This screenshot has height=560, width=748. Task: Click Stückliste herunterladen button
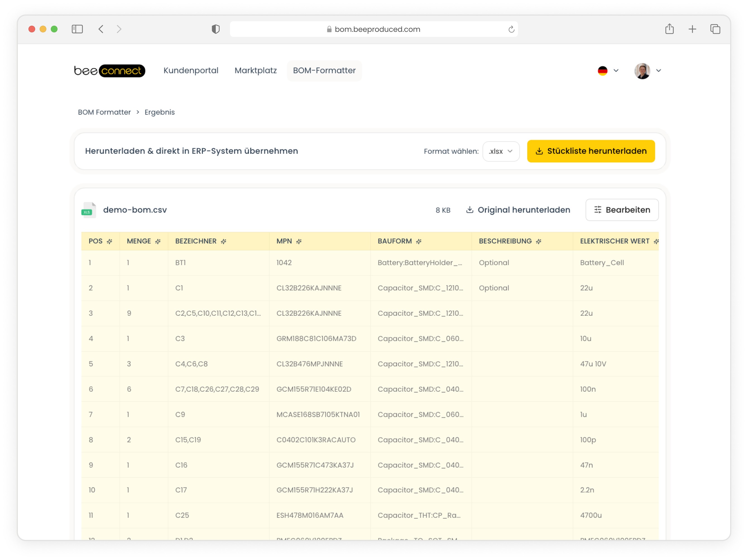[x=591, y=151]
